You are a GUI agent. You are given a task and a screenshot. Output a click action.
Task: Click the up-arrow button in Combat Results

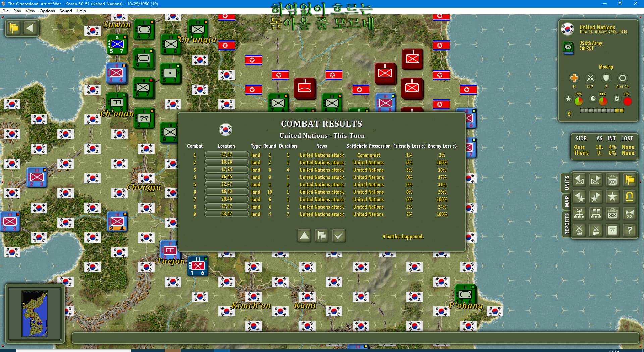click(304, 236)
